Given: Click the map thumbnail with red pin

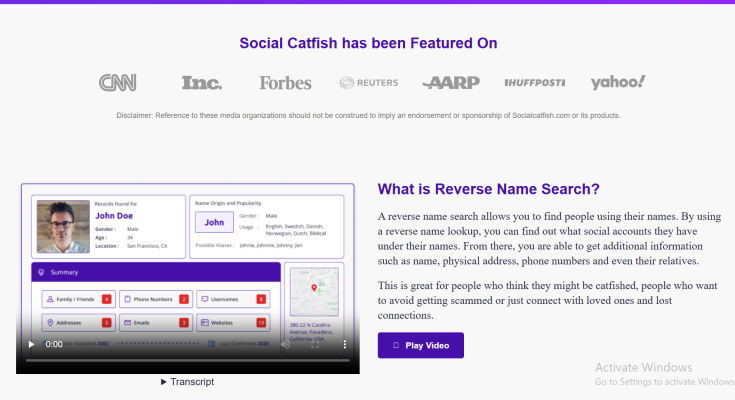Looking at the screenshot, I should 314,292.
